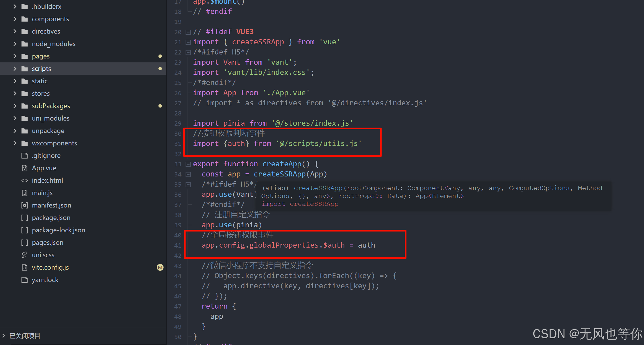Click the .gitignore file icon
This screenshot has height=345, width=644.
(x=25, y=156)
